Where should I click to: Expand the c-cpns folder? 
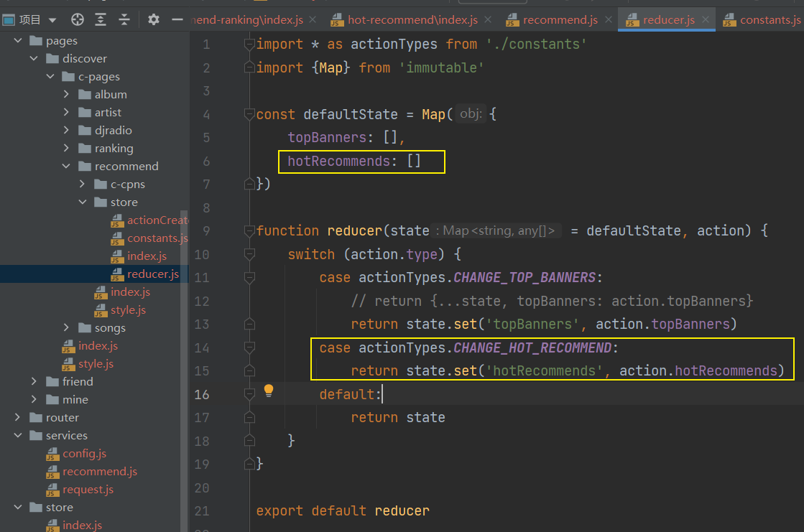82,184
